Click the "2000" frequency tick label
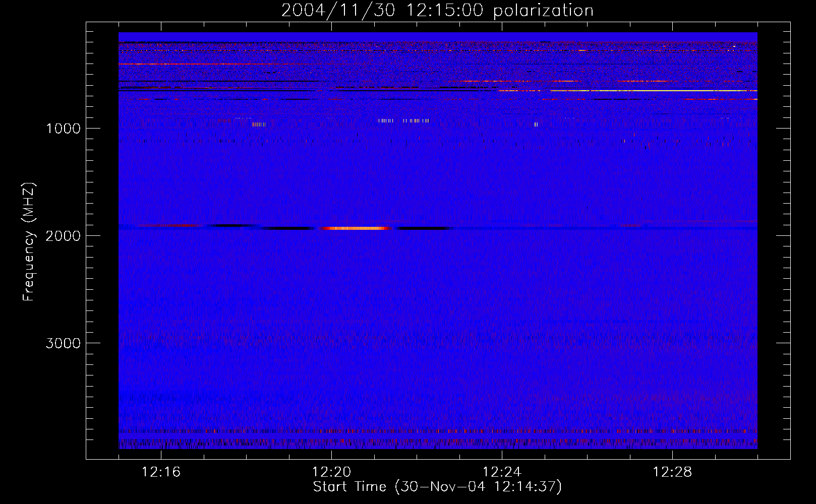This screenshot has height=504, width=816. [x=63, y=236]
